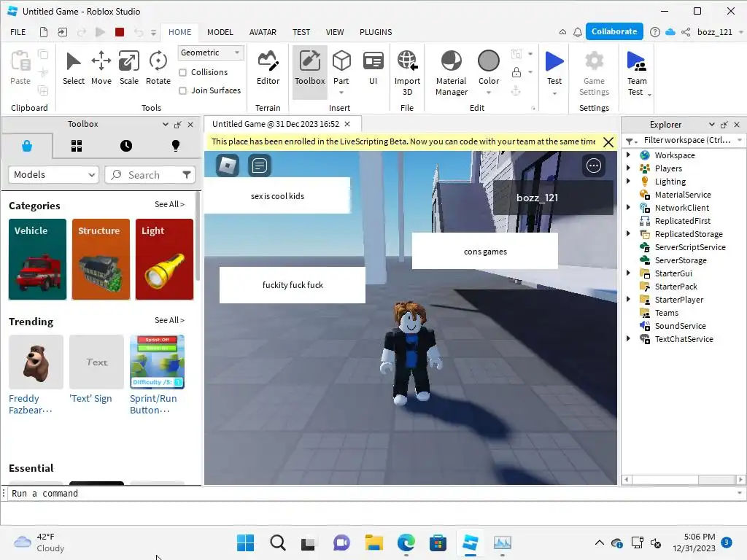Switch to the PLUGINS tab

coord(376,32)
